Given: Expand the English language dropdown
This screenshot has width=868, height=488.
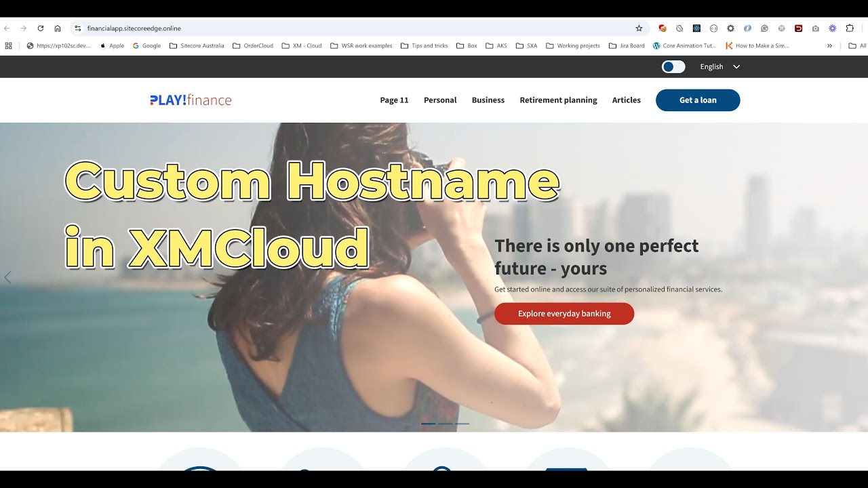Looking at the screenshot, I should (720, 66).
